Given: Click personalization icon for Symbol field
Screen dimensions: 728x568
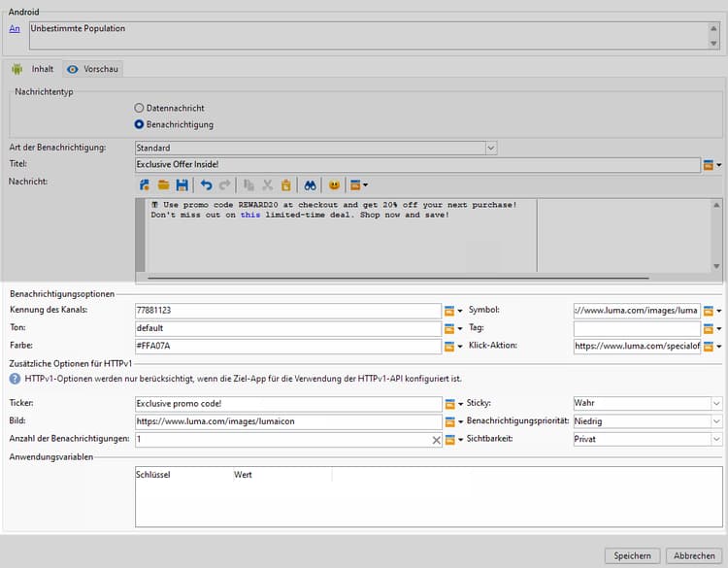Looking at the screenshot, I should [708, 311].
